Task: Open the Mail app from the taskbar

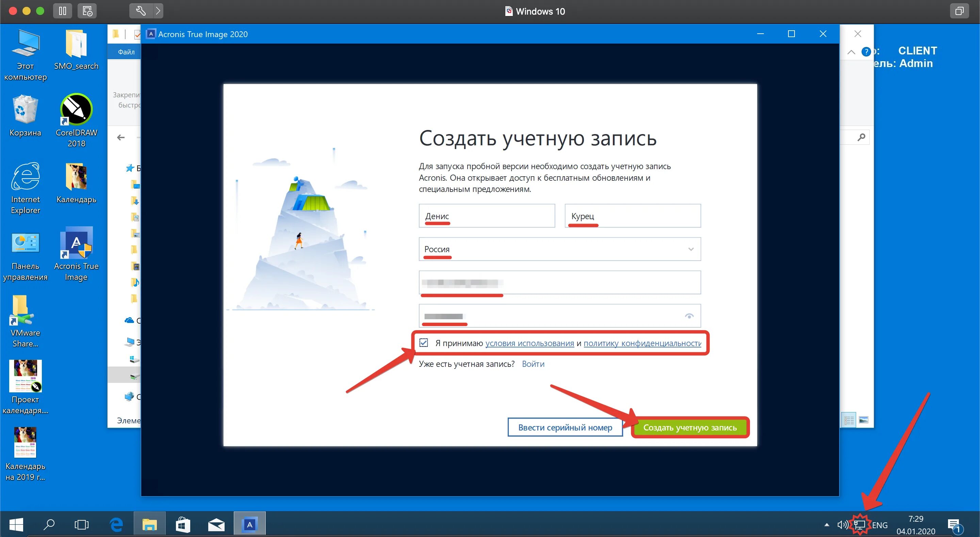Action: click(216, 524)
